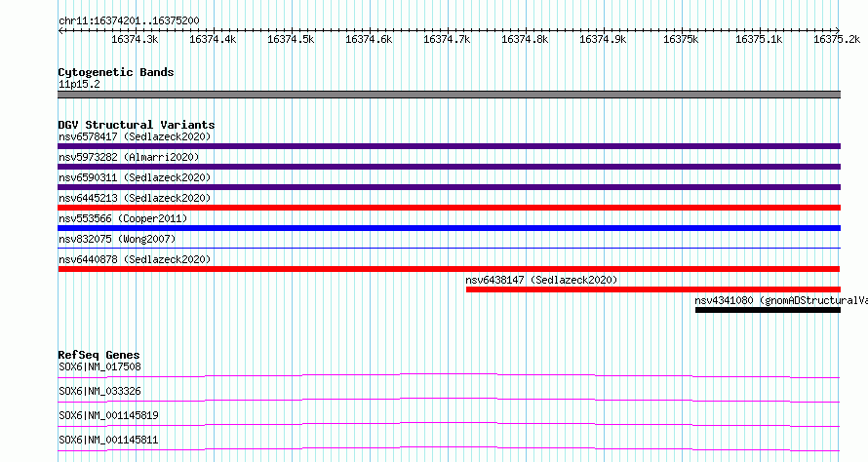Screen dimensions: 868x462
Task: Click the magenta intron line of SOX6|NM_001145819
Action: pos(449,424)
